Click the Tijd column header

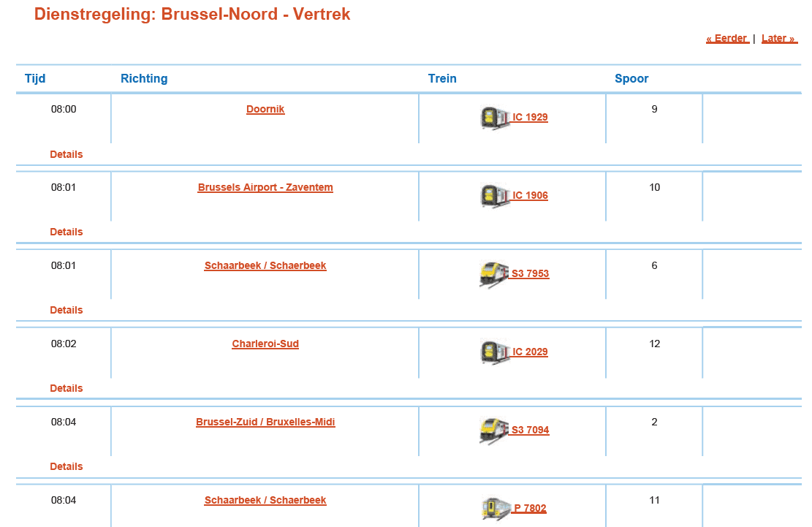pyautogui.click(x=35, y=78)
